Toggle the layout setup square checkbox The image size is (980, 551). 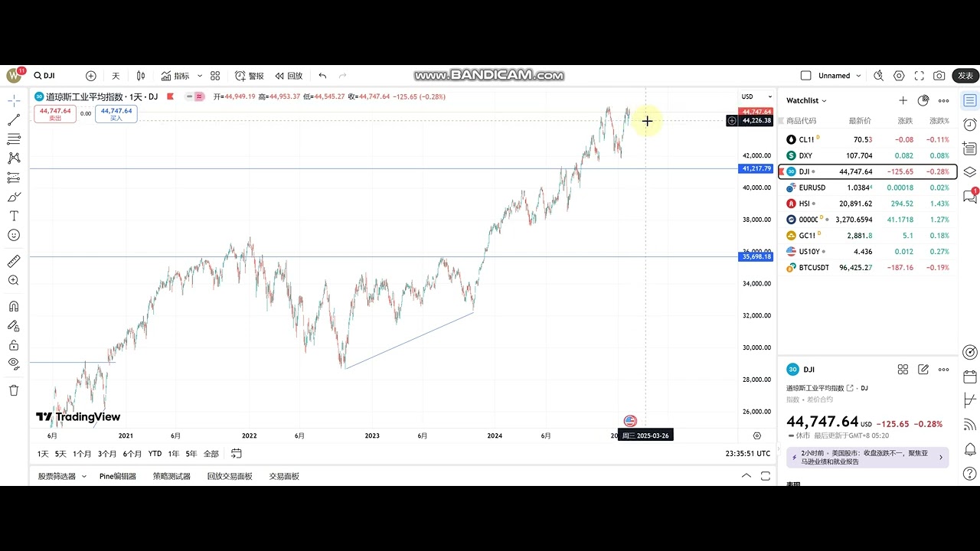[805, 76]
